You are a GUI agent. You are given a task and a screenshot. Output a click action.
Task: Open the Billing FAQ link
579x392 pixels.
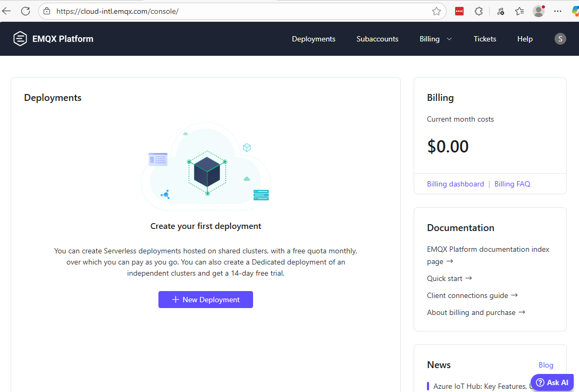[512, 184]
